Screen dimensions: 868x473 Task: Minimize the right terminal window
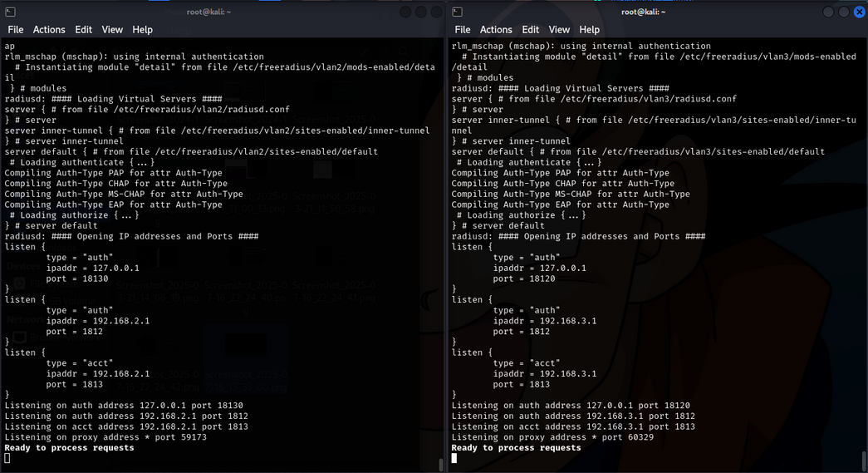point(828,12)
